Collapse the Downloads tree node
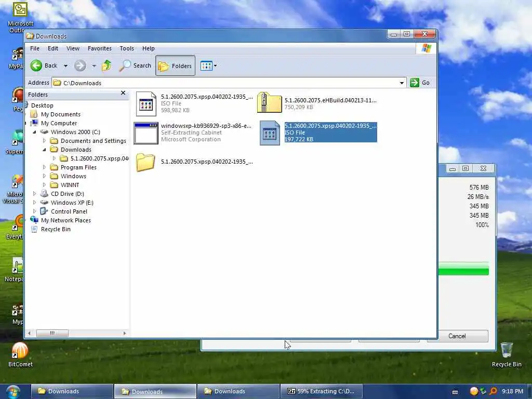Screen dimensions: 532x399 coord(44,150)
